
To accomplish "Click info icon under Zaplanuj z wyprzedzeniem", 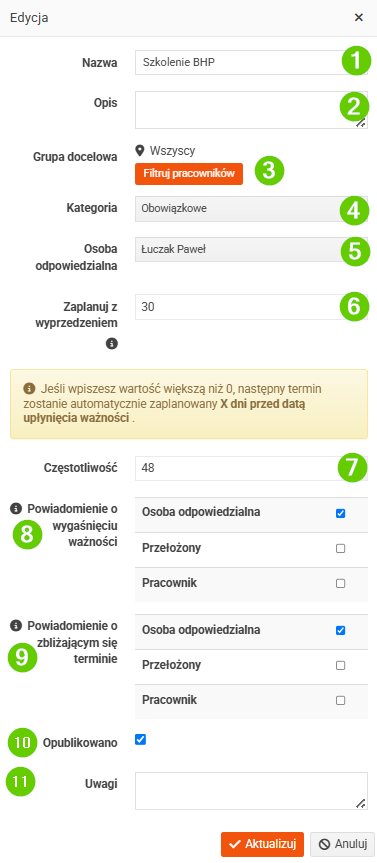I will [112, 344].
